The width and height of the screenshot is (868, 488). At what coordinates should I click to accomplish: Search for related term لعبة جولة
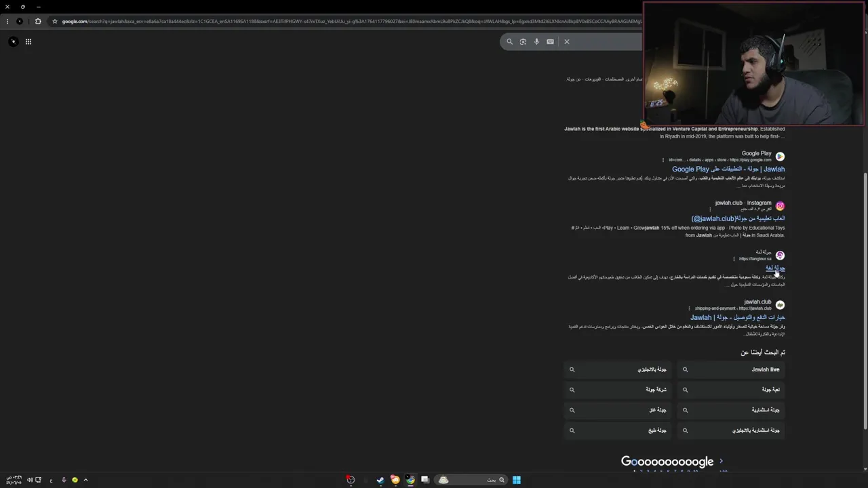click(x=731, y=390)
